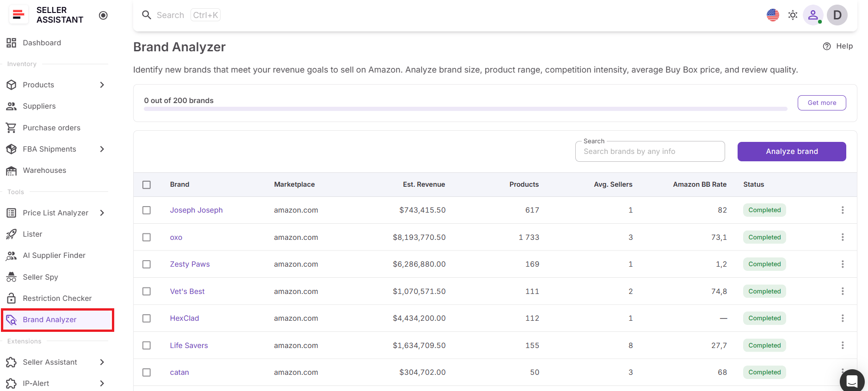Open the purple user profile icon
Image resolution: width=868 pixels, height=391 pixels.
(x=813, y=15)
